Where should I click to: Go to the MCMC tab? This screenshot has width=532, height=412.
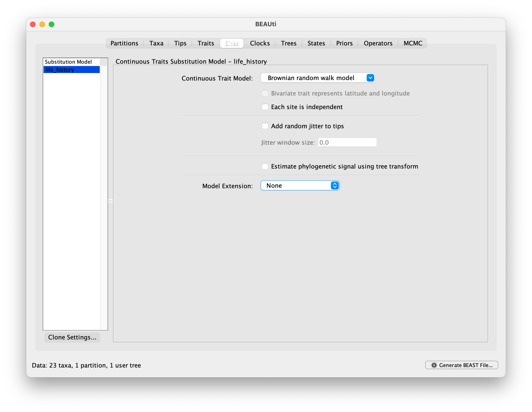tap(413, 43)
